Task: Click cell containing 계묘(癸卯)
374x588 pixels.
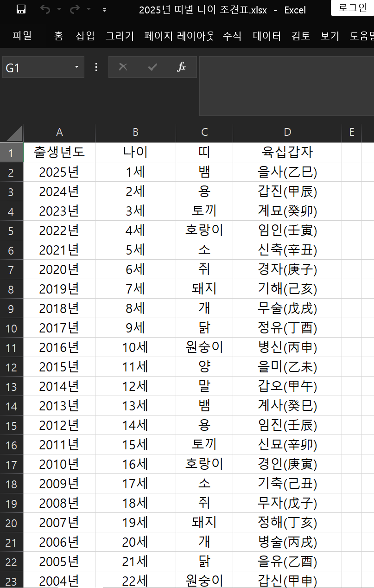Action: (x=287, y=211)
